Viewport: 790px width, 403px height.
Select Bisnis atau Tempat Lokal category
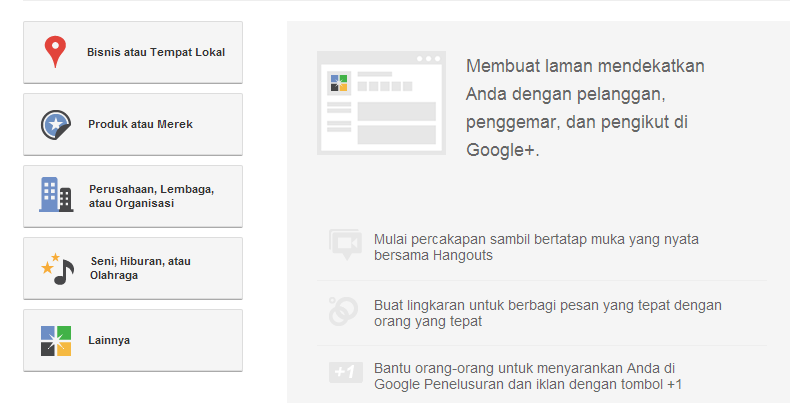[x=133, y=52]
